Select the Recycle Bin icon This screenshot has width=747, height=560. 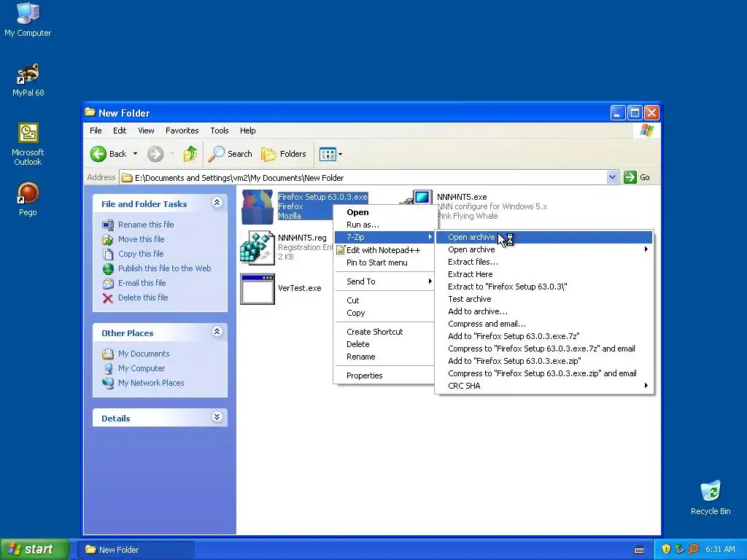tap(711, 497)
